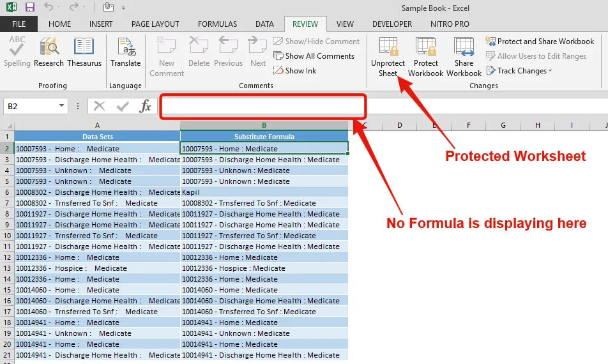This screenshot has height=364, width=608.
Task: Select row 6 header
Action: 7,192
